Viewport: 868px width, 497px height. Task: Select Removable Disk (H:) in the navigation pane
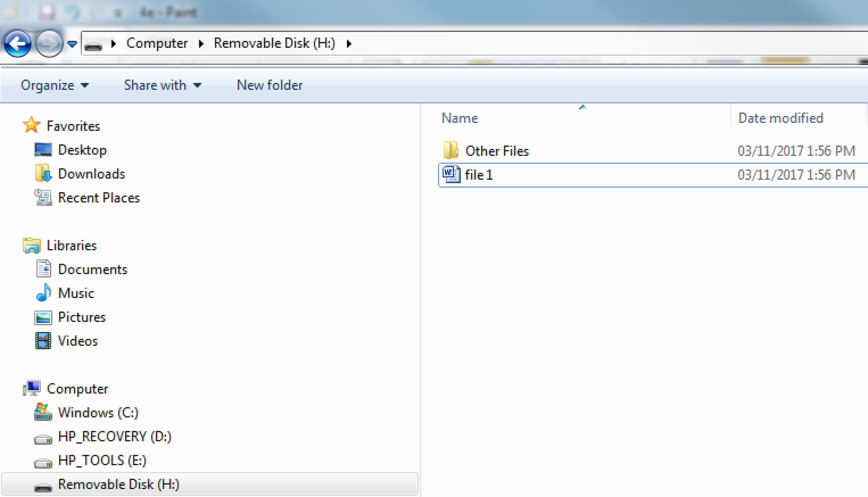118,484
